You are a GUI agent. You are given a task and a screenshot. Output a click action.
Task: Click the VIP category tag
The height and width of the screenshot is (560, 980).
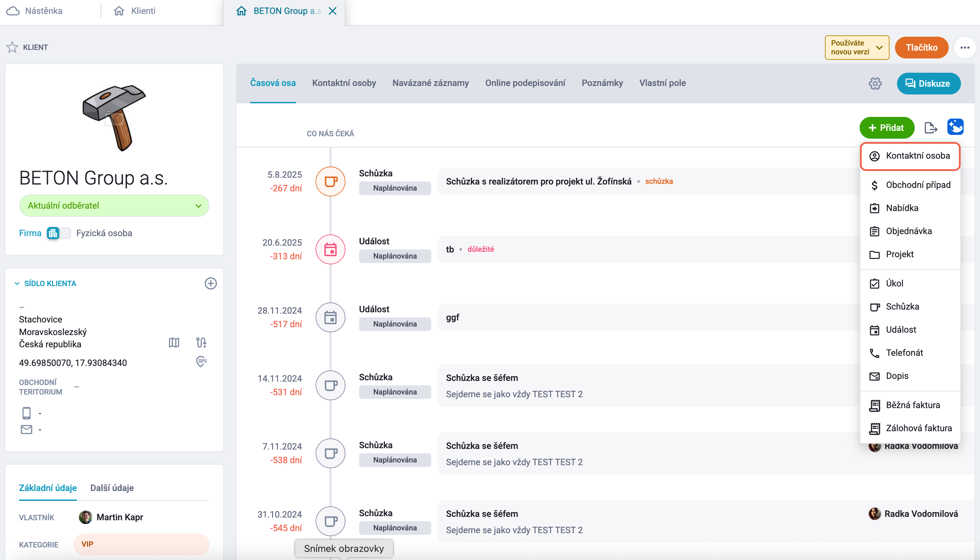[141, 544]
